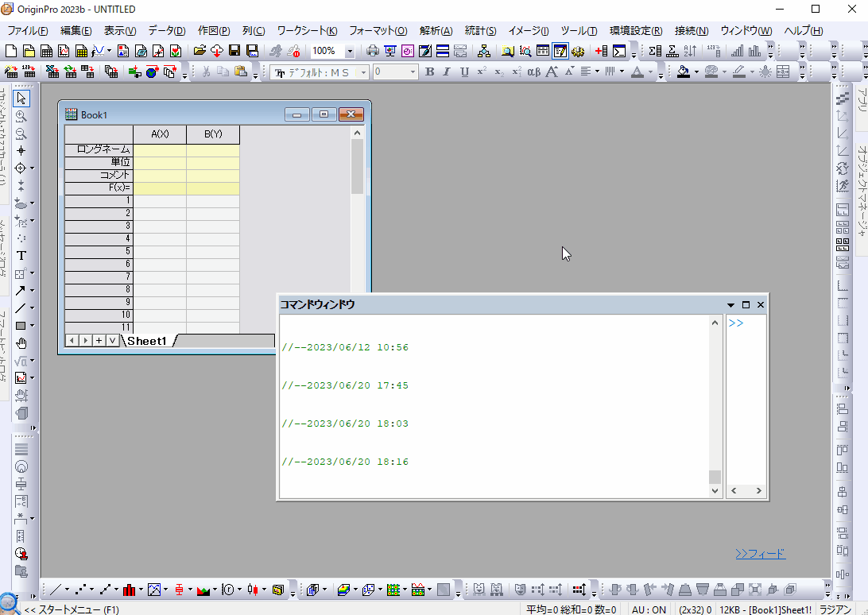Save the project with the floppy disk icon
The width and height of the screenshot is (868, 615).
click(x=234, y=52)
